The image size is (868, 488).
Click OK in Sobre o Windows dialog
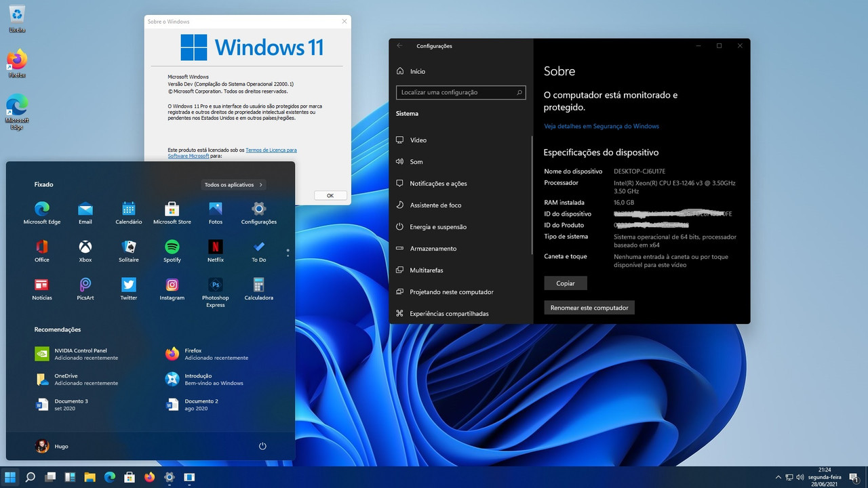point(330,195)
